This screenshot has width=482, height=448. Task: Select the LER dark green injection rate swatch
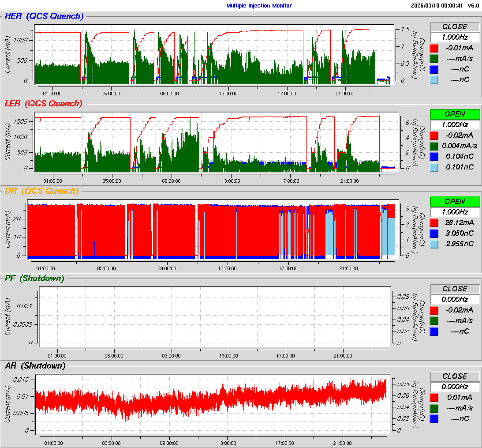(x=434, y=146)
